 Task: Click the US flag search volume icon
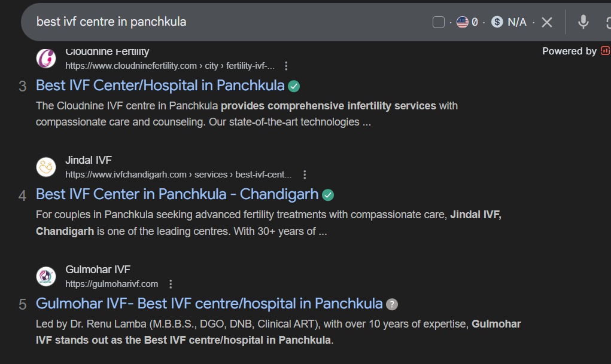[462, 22]
